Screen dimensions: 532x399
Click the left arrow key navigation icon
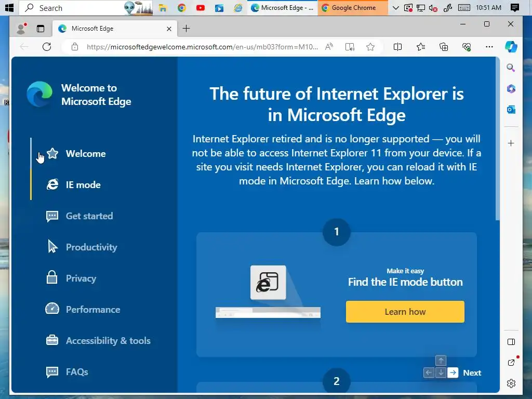pyautogui.click(x=429, y=373)
